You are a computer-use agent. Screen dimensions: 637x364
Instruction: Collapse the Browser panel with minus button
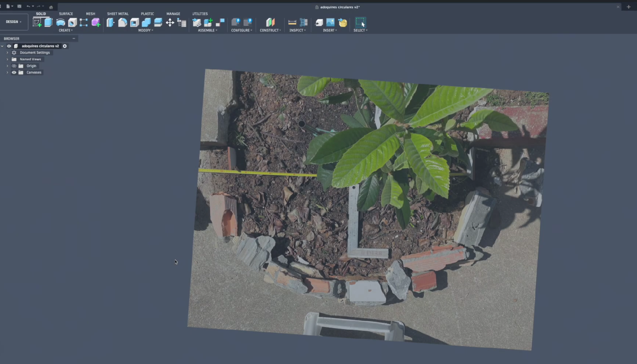tap(74, 39)
